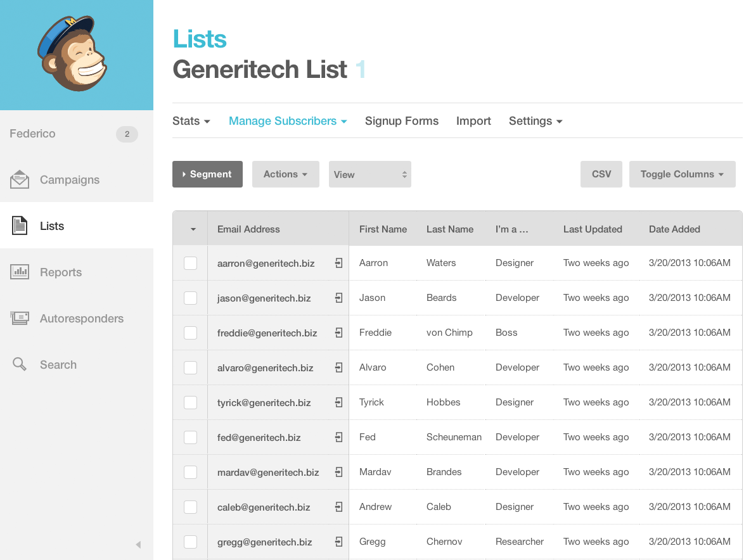Open the Stats dropdown menu

(191, 121)
